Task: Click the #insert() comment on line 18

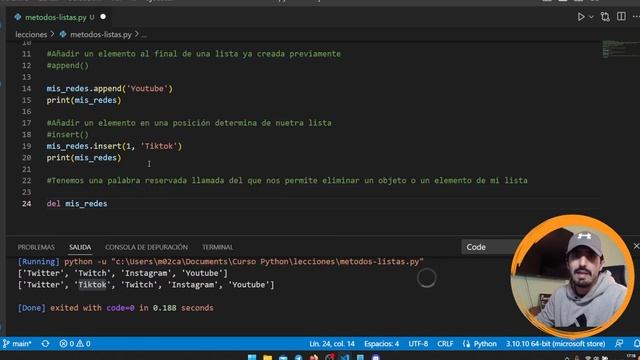Action: tap(67, 134)
